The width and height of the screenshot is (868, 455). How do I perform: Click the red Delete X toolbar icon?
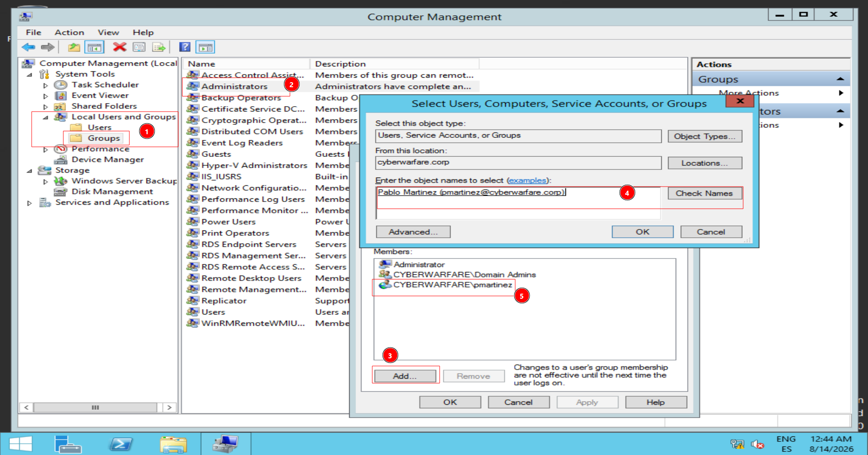point(119,47)
